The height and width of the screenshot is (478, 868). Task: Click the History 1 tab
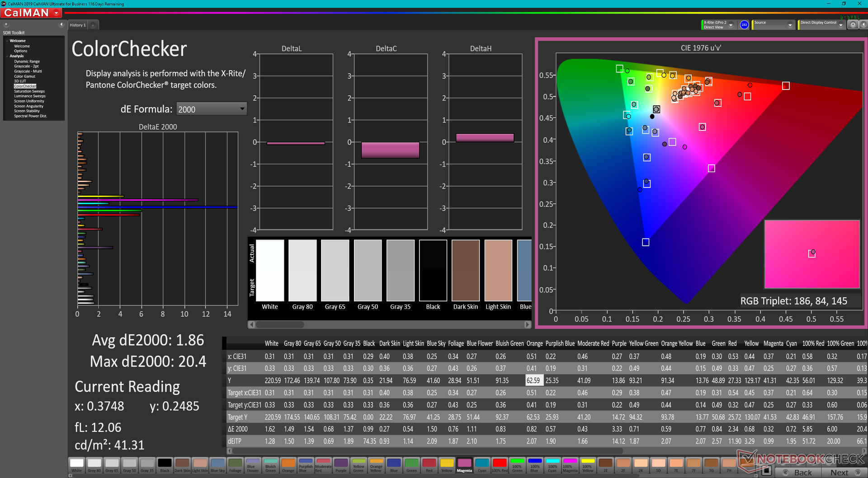tap(77, 25)
